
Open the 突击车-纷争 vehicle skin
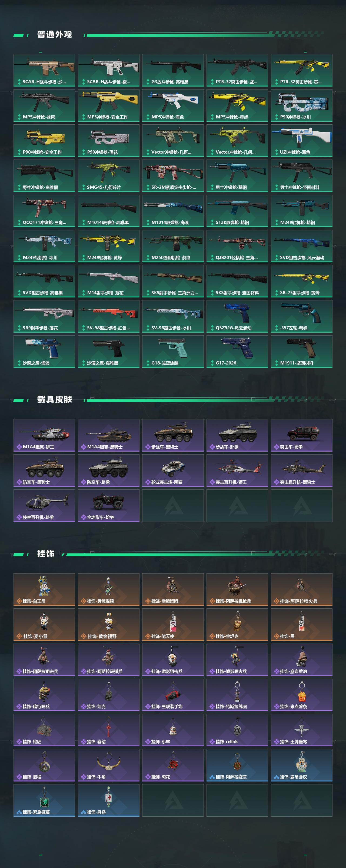[301, 435]
